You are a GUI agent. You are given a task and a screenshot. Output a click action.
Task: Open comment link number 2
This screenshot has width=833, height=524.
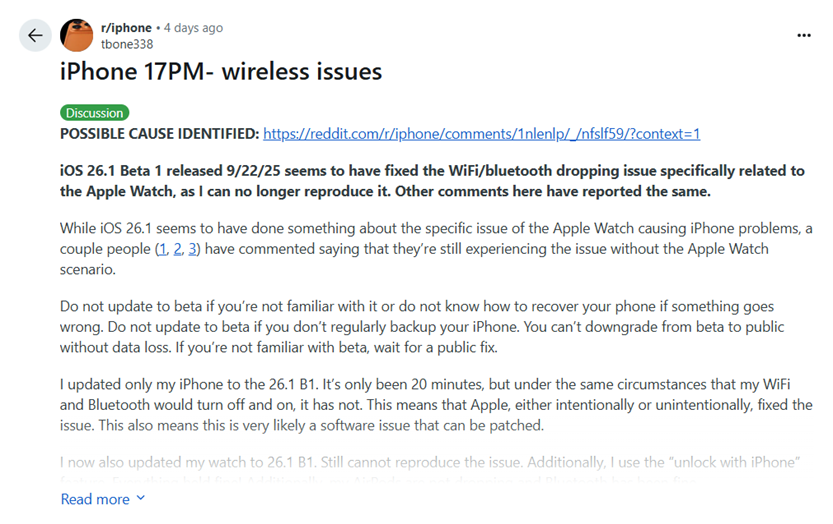click(178, 248)
